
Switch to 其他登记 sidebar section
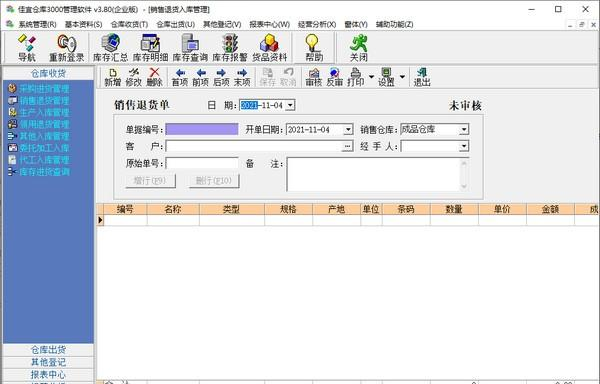pos(48,362)
